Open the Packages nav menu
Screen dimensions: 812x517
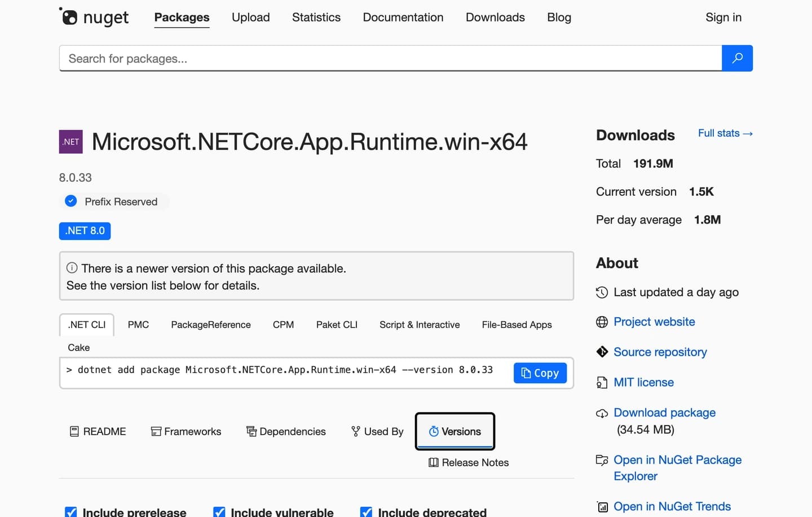click(182, 17)
